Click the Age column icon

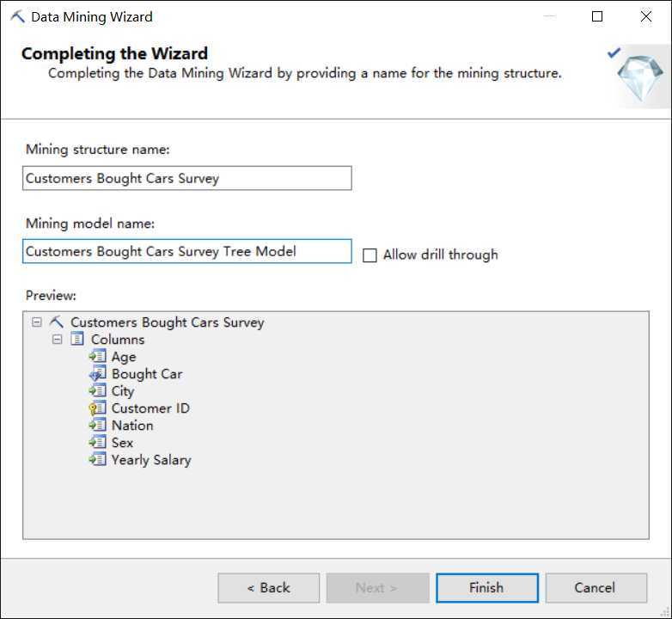coord(97,357)
